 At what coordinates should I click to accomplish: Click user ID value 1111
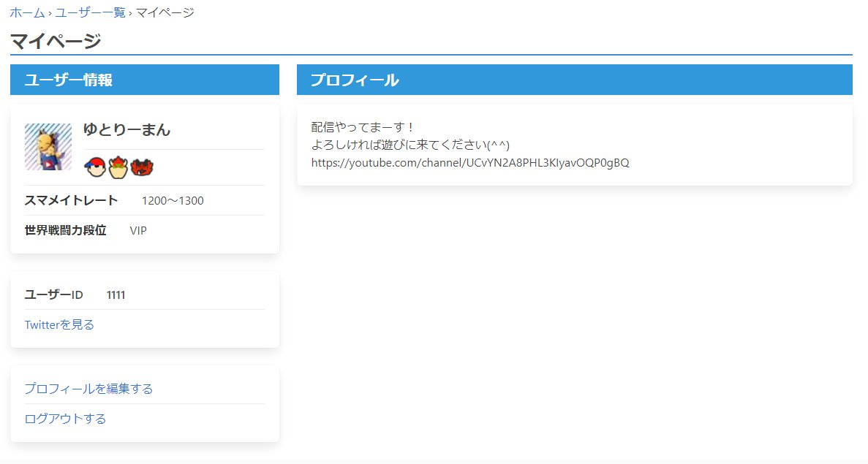116,294
